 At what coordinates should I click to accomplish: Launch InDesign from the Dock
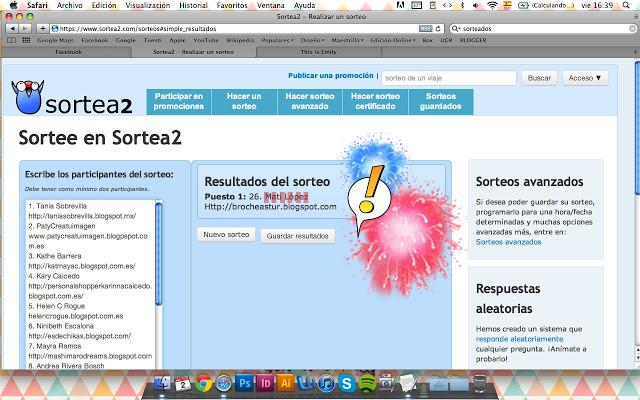click(x=265, y=383)
